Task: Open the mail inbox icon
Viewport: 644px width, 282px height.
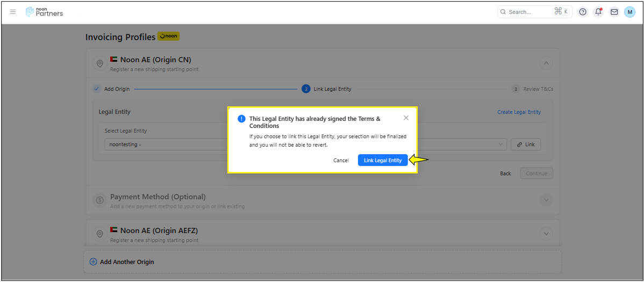Action: 614,12
